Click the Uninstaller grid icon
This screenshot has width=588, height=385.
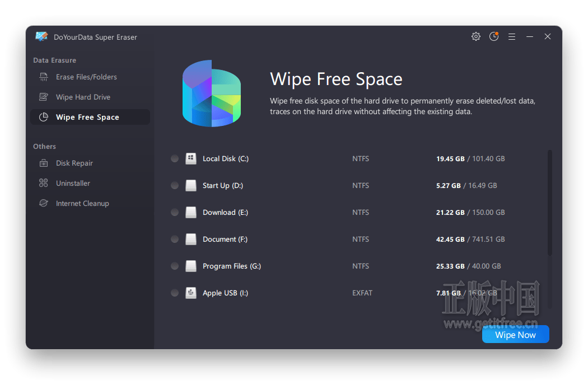(44, 183)
